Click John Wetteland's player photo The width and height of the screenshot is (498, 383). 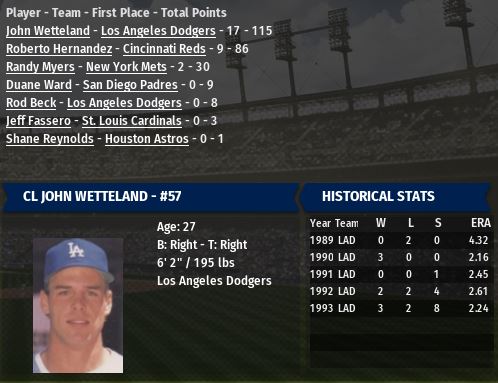click(78, 305)
